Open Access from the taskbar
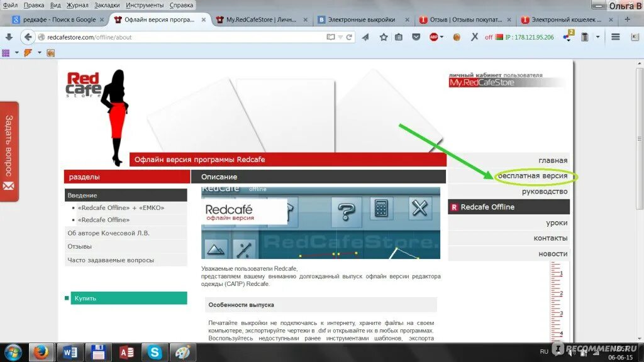 [x=126, y=352]
